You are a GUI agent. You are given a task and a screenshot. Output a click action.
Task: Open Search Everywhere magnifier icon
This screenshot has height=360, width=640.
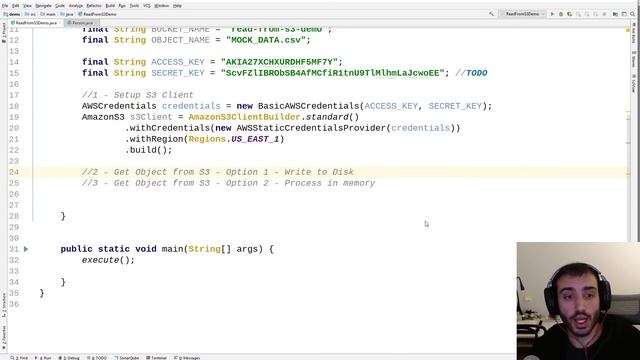tap(633, 14)
